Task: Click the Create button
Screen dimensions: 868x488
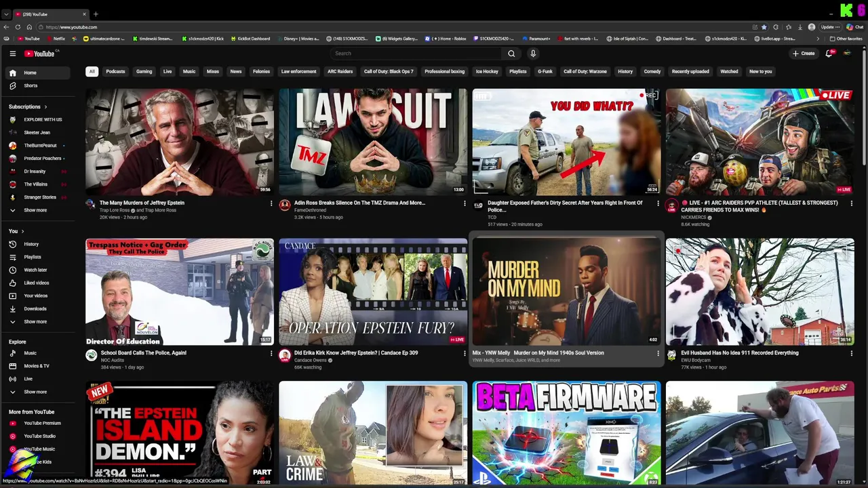Action: tap(804, 54)
